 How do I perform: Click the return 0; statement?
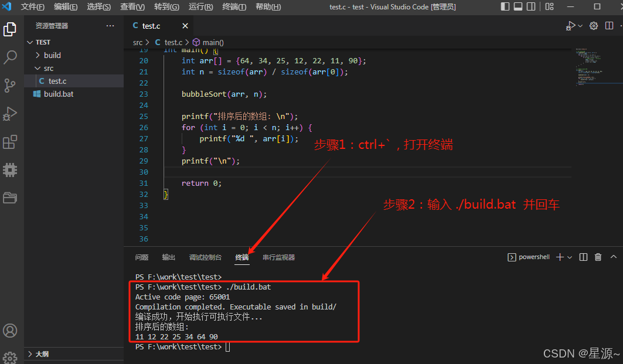[202, 183]
